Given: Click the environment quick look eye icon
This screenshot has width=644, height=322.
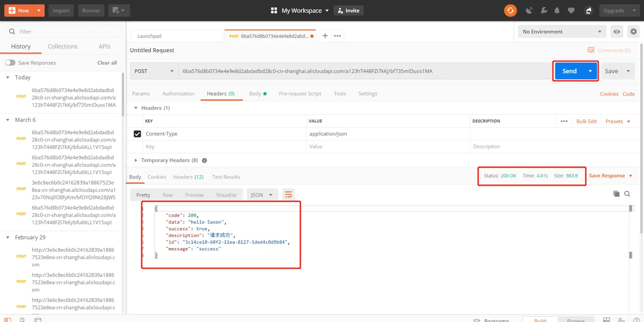Looking at the screenshot, I should pos(617,32).
